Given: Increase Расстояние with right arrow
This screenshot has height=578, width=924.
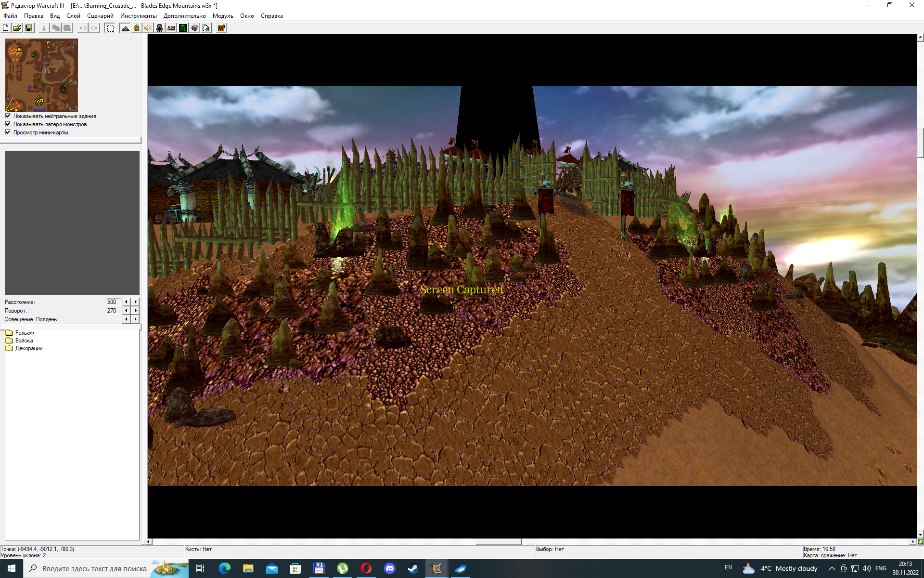Looking at the screenshot, I should [x=136, y=302].
